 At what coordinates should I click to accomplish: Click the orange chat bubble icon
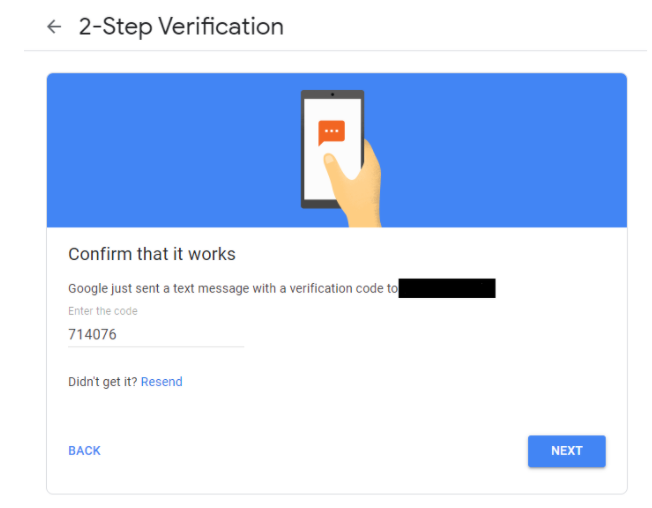click(331, 133)
